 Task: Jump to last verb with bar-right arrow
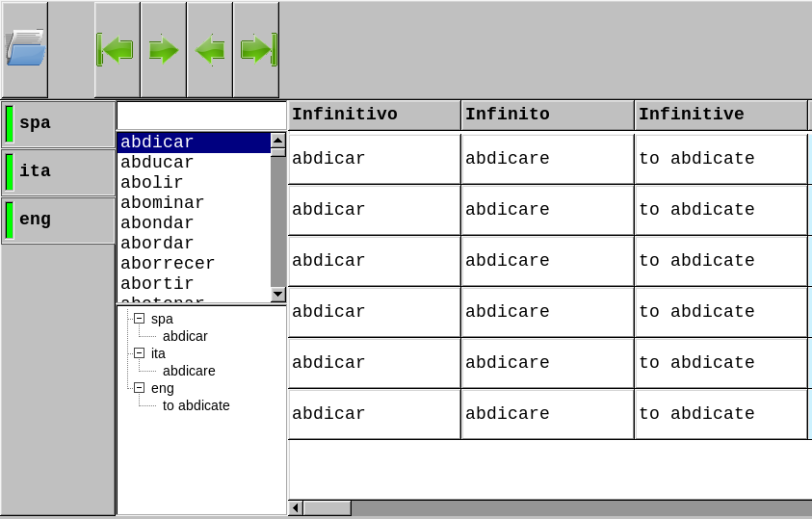256,49
